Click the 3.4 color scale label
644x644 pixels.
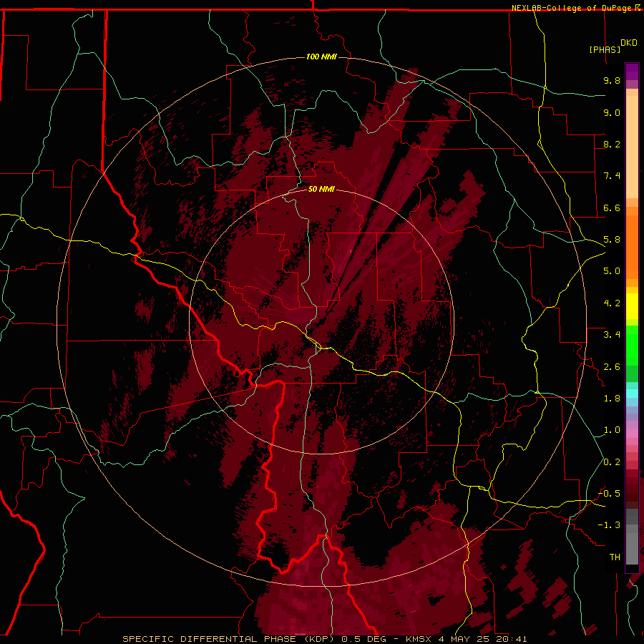coord(612,335)
